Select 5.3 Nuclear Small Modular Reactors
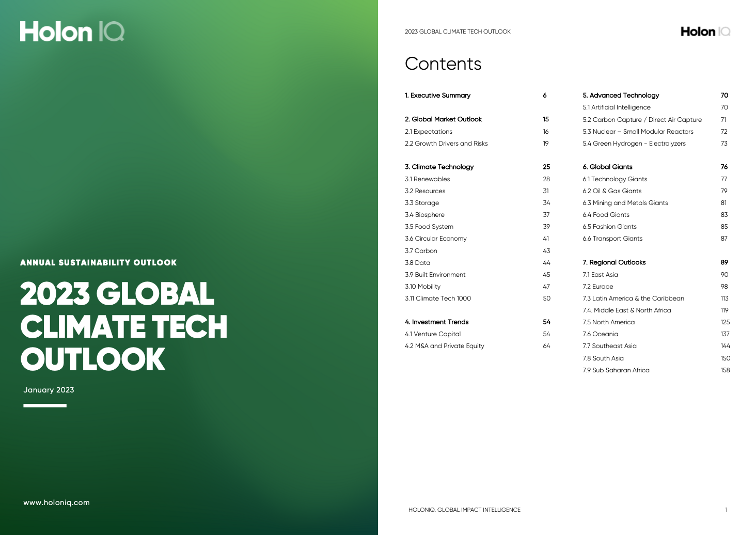 coord(638,131)
